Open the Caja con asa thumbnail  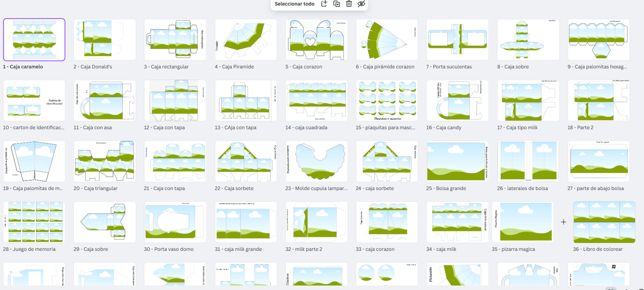tap(105, 101)
